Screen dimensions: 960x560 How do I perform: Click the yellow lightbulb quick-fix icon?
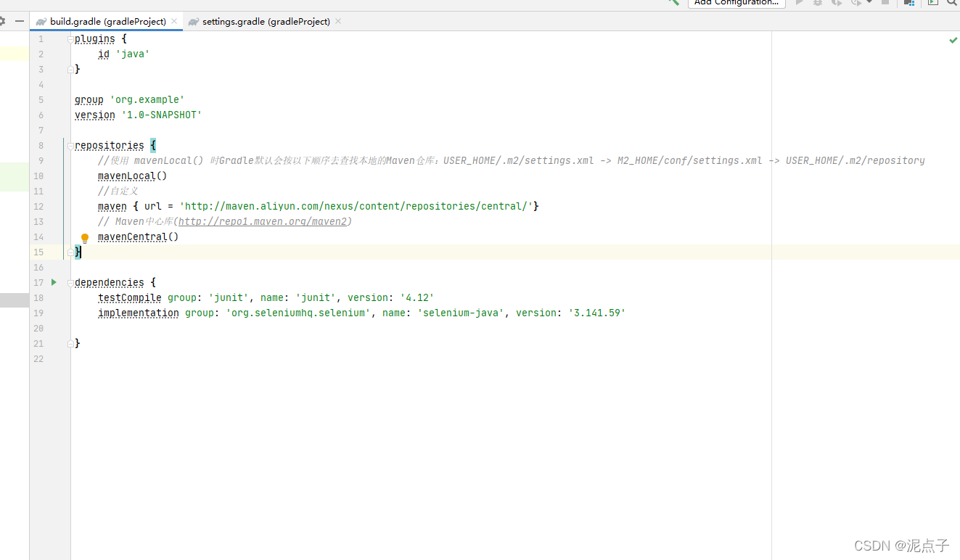85,237
